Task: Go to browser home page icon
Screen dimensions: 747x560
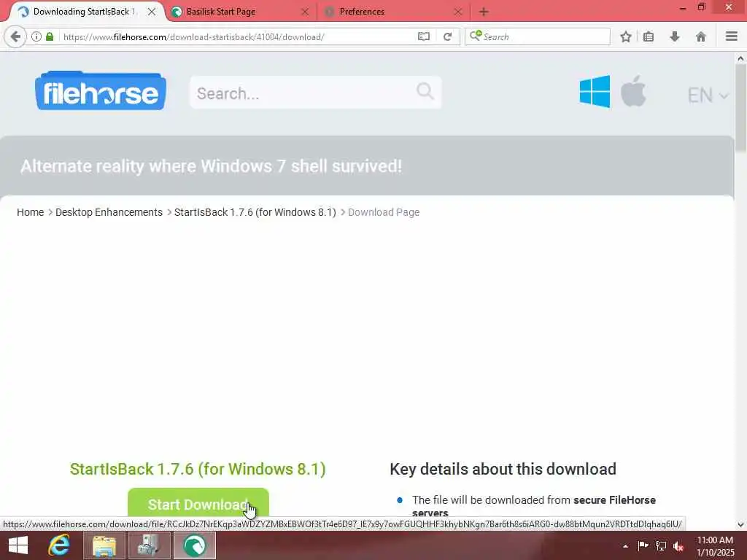Action: 701,36
